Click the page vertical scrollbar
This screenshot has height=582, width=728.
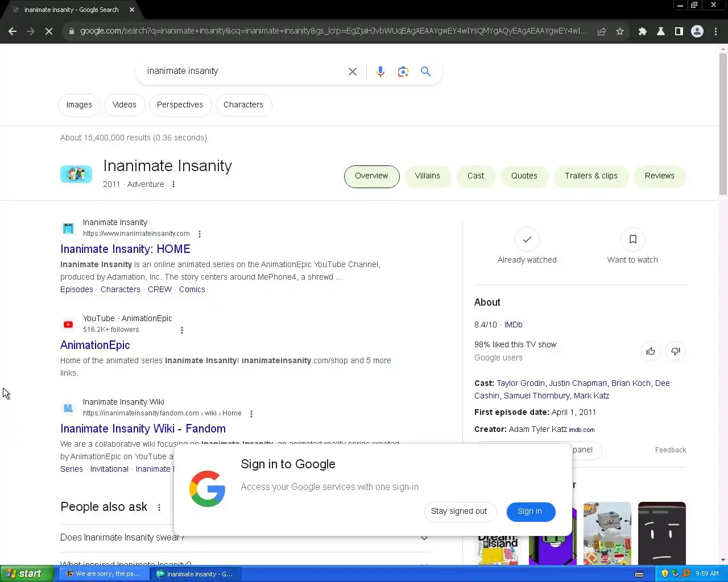723,124
